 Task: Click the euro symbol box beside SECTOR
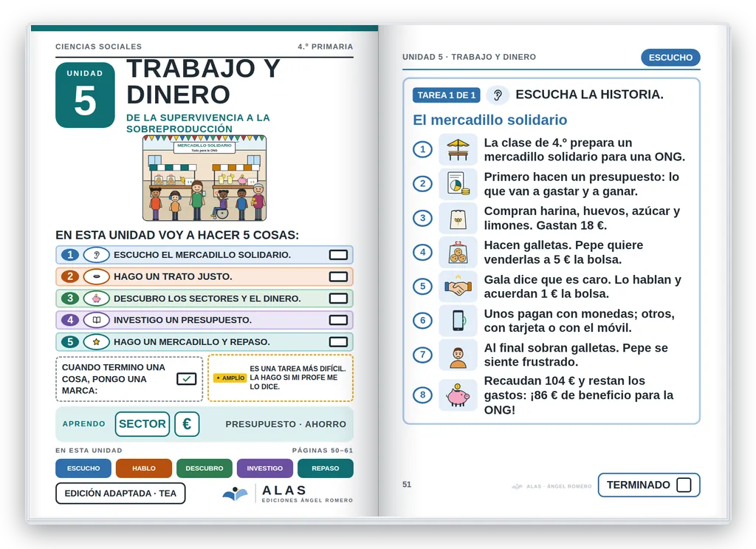[x=187, y=424]
